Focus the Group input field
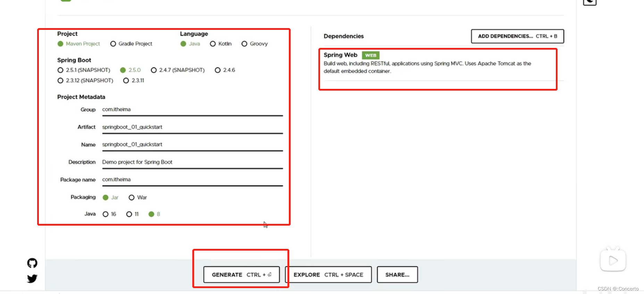The image size is (644, 294). [192, 110]
